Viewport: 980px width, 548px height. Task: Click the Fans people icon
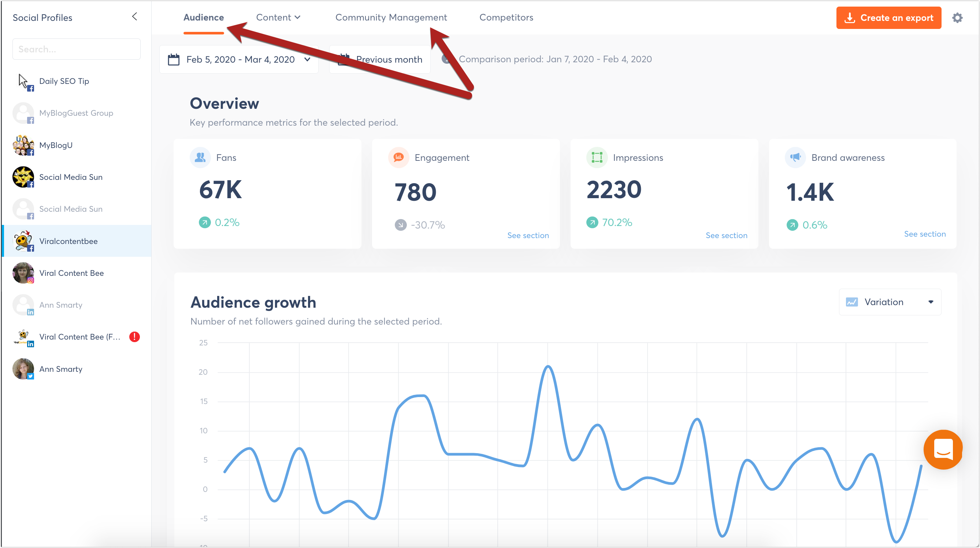200,158
